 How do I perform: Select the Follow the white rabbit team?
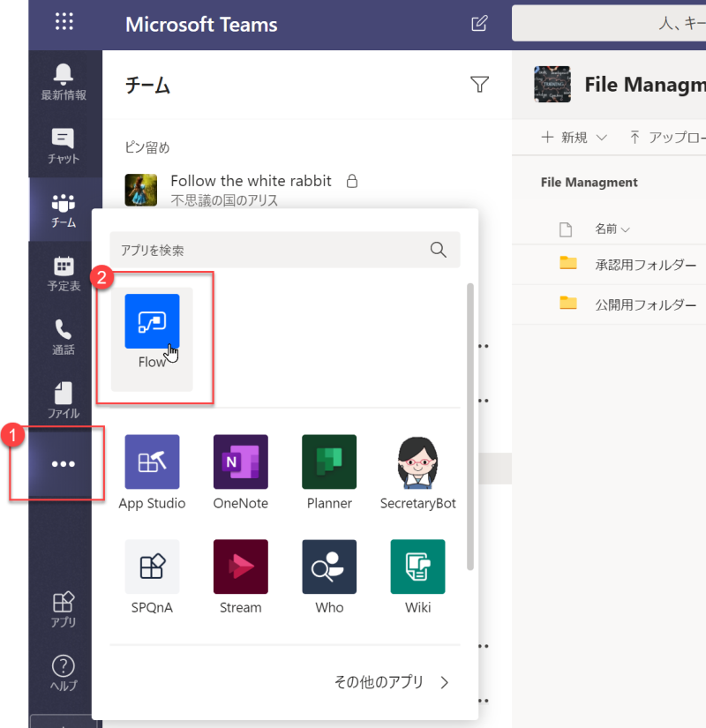pos(251,181)
